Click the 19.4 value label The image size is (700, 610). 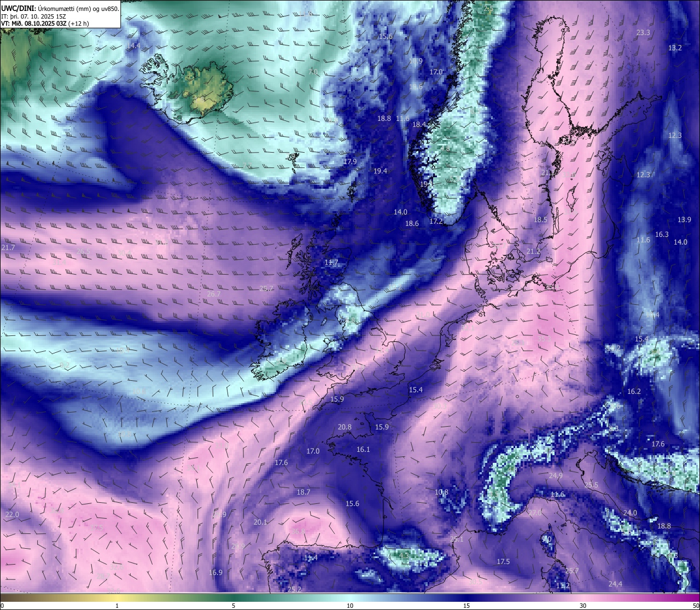[x=380, y=171]
